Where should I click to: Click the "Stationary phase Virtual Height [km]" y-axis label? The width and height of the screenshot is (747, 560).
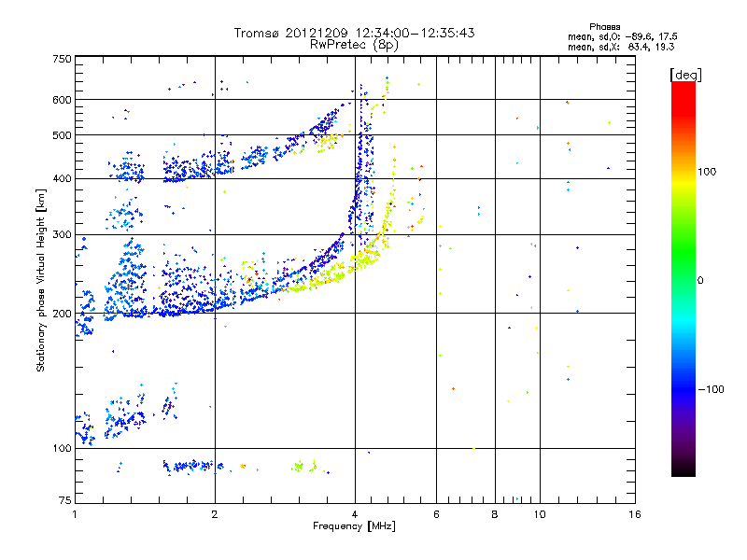(40, 281)
